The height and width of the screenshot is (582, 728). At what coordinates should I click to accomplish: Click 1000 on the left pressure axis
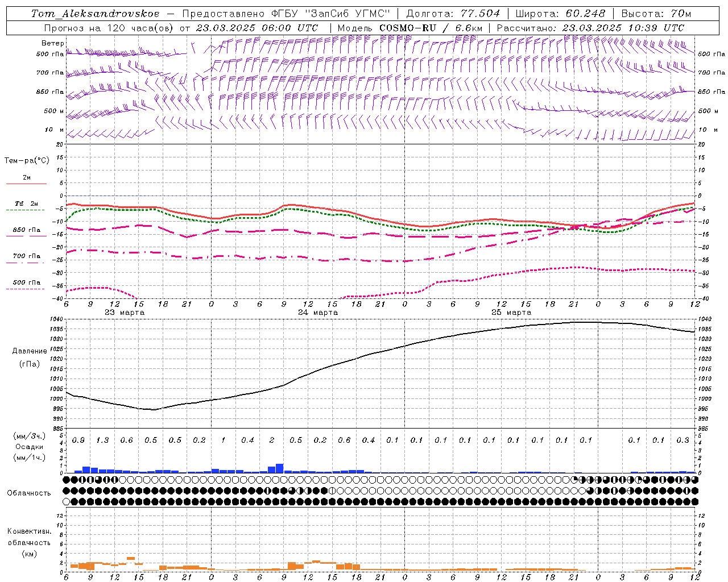[55, 399]
